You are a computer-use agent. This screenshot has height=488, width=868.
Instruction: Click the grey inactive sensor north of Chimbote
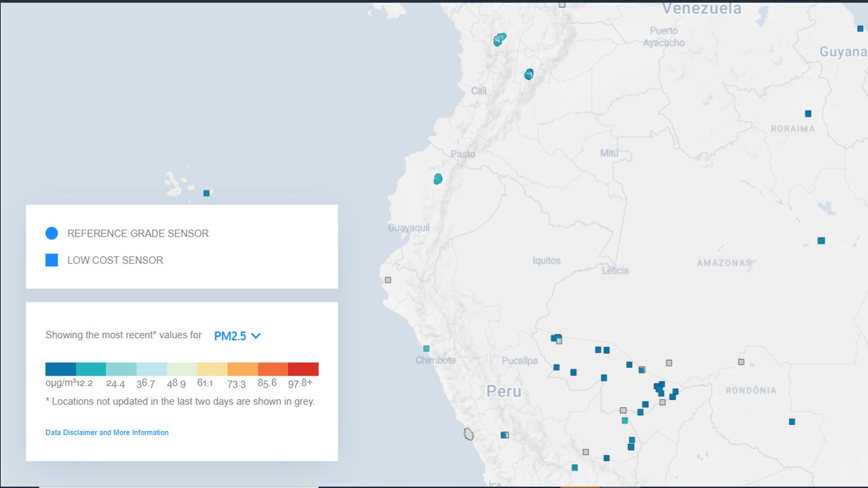coord(388,280)
